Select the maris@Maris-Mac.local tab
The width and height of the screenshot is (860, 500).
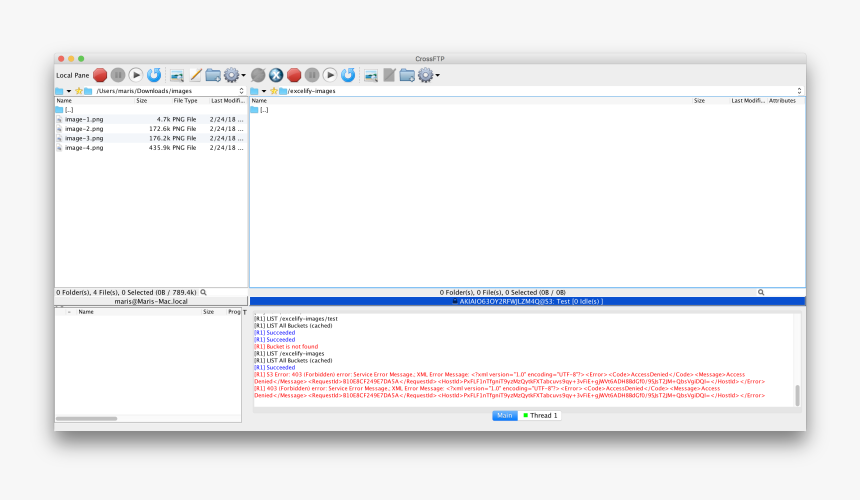151,302
